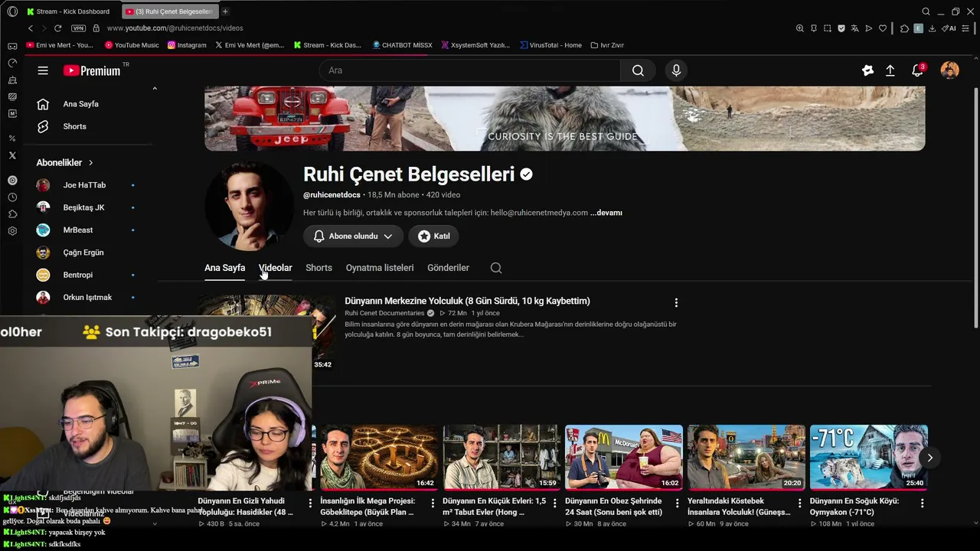The width and height of the screenshot is (980, 551).
Task: Open YouTube notifications bell
Action: (x=917, y=70)
